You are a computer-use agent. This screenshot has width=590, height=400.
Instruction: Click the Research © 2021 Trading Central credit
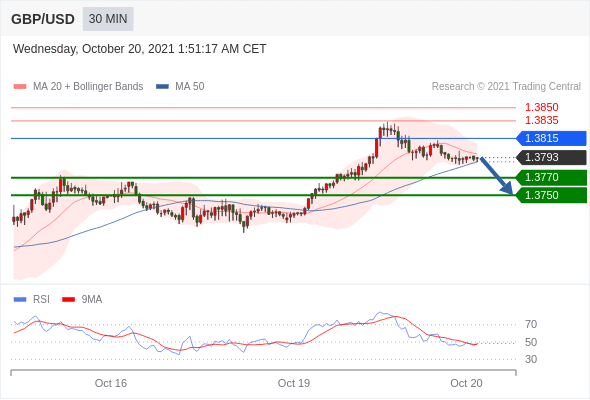tap(506, 87)
